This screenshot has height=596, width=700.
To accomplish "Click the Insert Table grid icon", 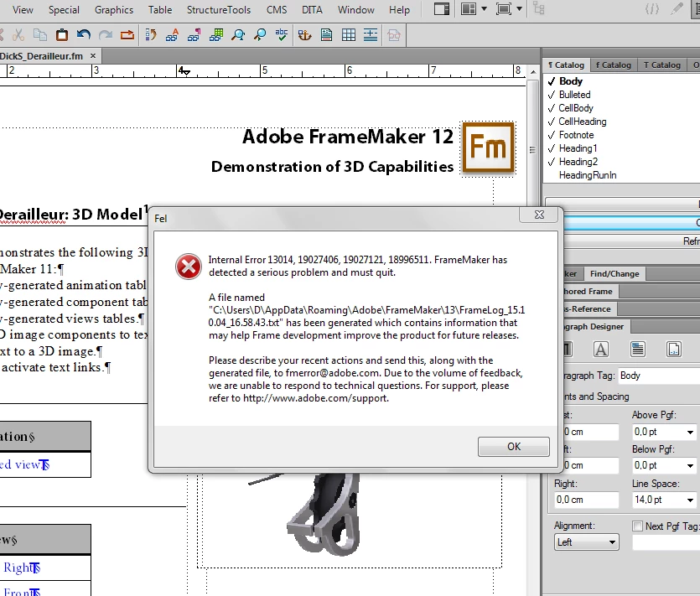I will click(x=348, y=35).
